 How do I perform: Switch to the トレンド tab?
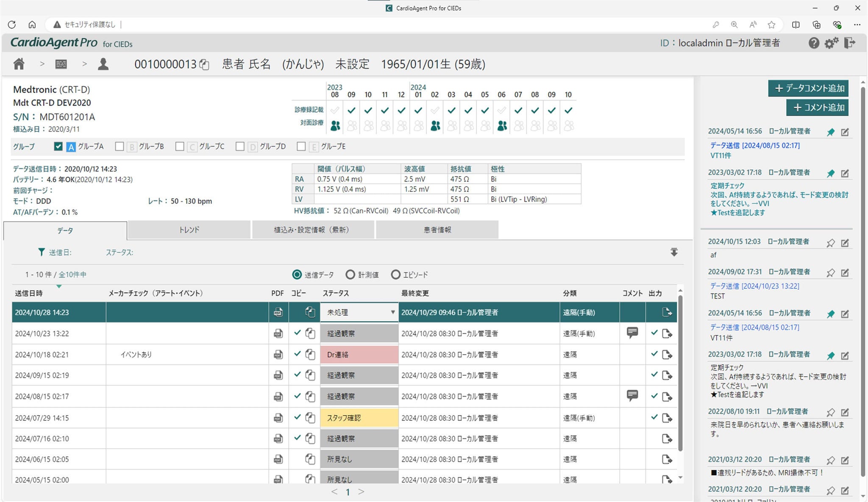pos(189,230)
